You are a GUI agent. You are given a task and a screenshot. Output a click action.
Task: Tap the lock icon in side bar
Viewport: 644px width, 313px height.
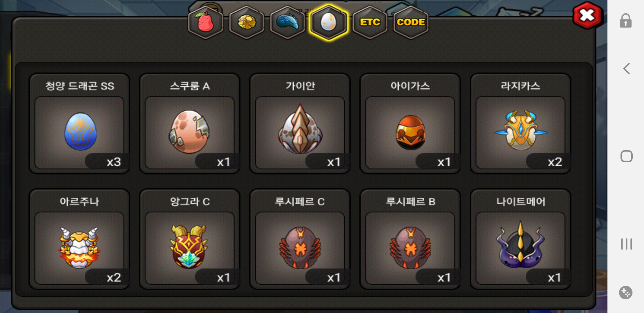click(x=626, y=21)
